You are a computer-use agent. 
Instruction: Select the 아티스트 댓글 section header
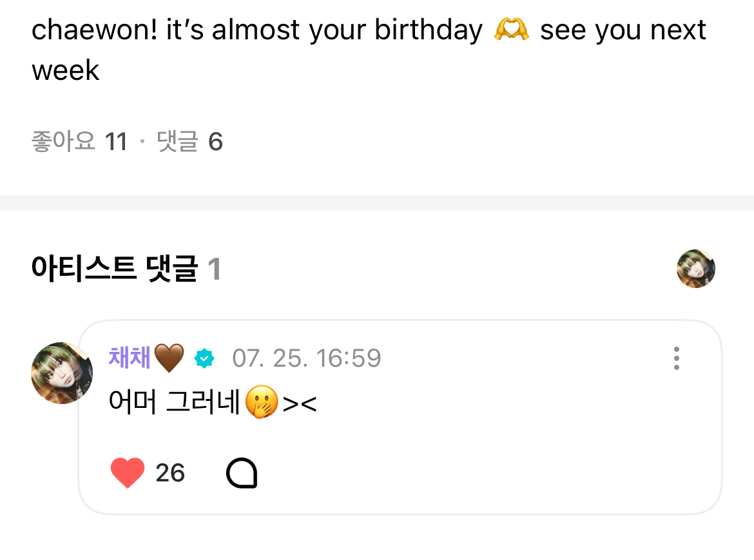(114, 269)
